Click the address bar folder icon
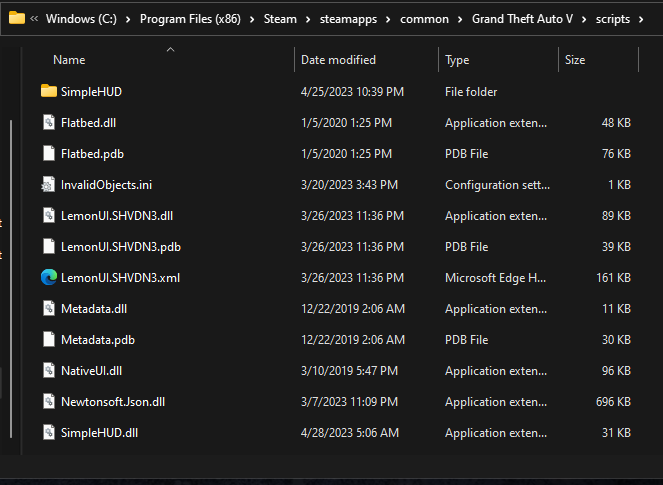 click(x=17, y=18)
